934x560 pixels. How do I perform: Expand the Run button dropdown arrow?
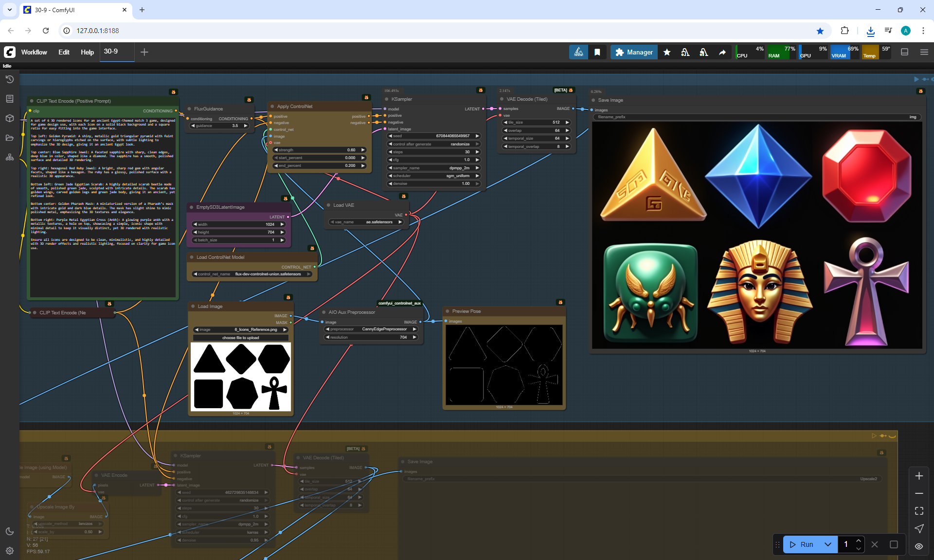click(828, 544)
